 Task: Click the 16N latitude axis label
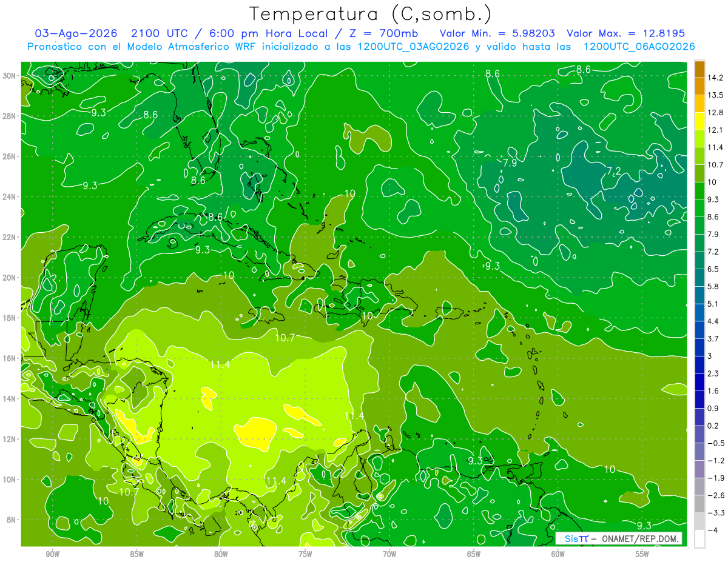[x=10, y=358]
